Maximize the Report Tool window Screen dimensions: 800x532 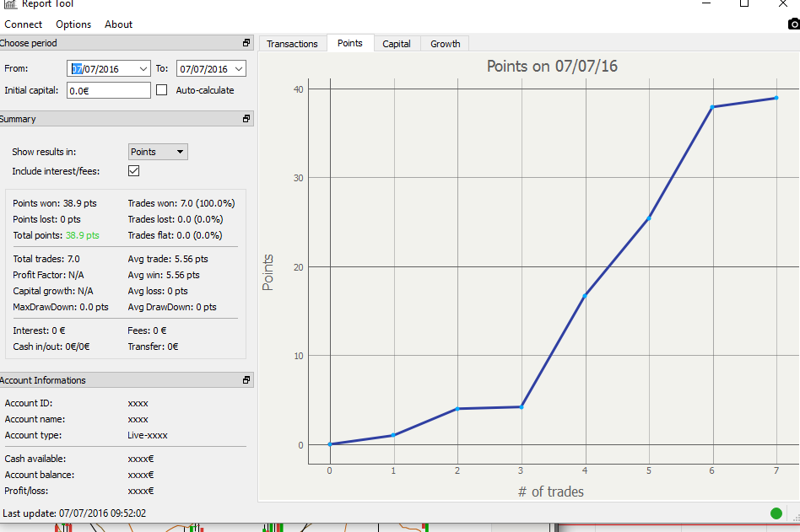tap(744, 3)
